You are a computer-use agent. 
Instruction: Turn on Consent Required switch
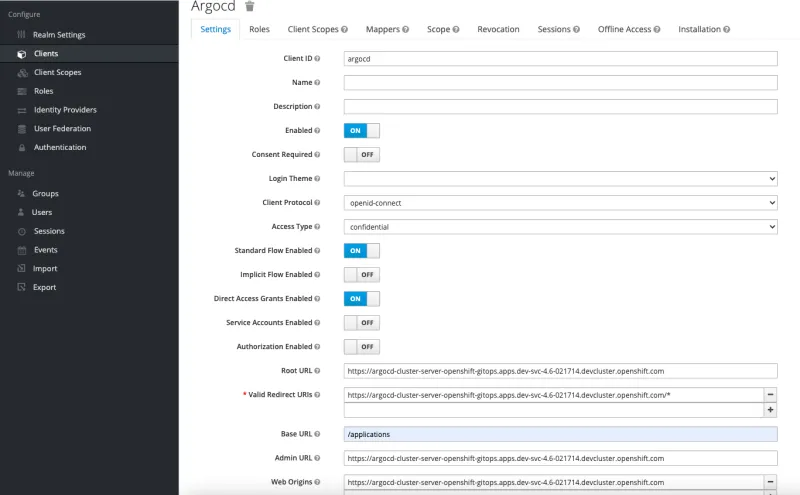[362, 155]
